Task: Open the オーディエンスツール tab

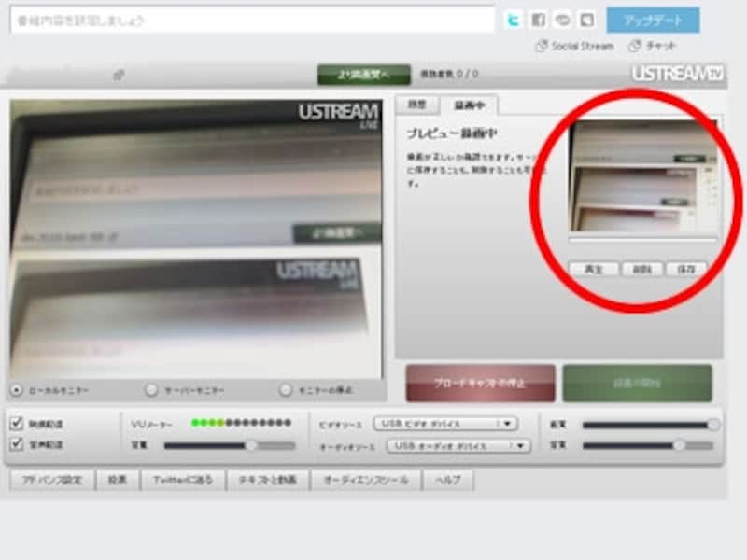Action: click(366, 480)
